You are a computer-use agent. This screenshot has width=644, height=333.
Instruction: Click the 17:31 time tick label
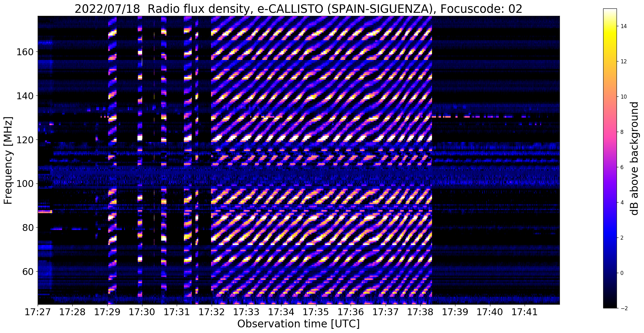click(x=177, y=312)
